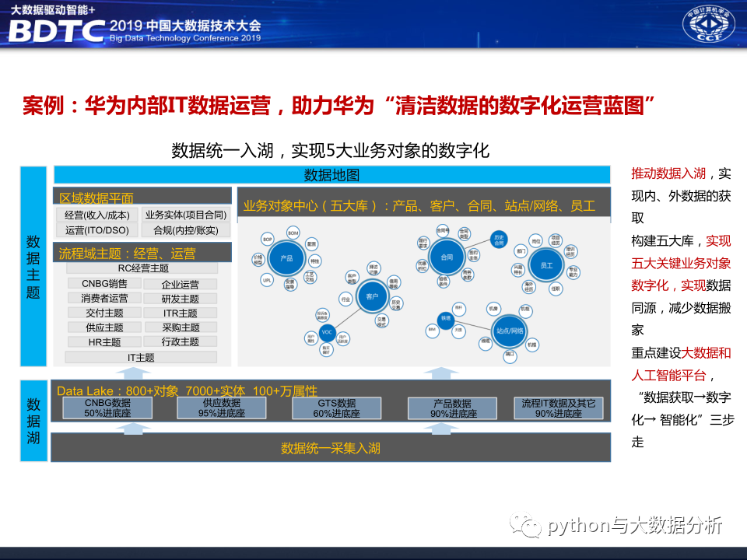The width and height of the screenshot is (747, 560).
Task: Select the 供应主题 box
Action: [104, 327]
